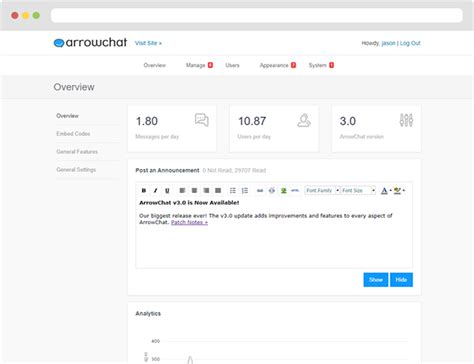Screen dimensions: 474x364
Task: Click the 1.80 messages per day value
Action: [147, 121]
